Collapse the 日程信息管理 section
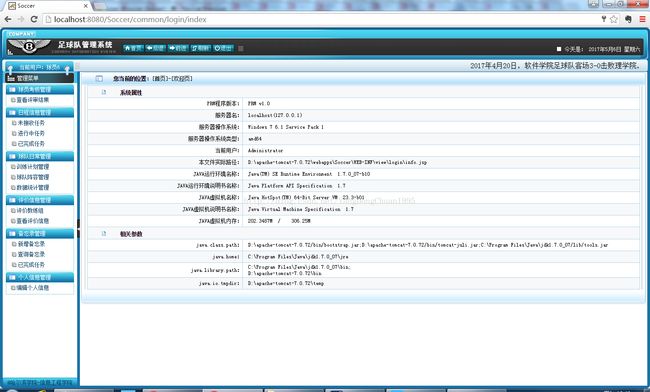Image resolution: width=650 pixels, height=392 pixels. (x=40, y=112)
